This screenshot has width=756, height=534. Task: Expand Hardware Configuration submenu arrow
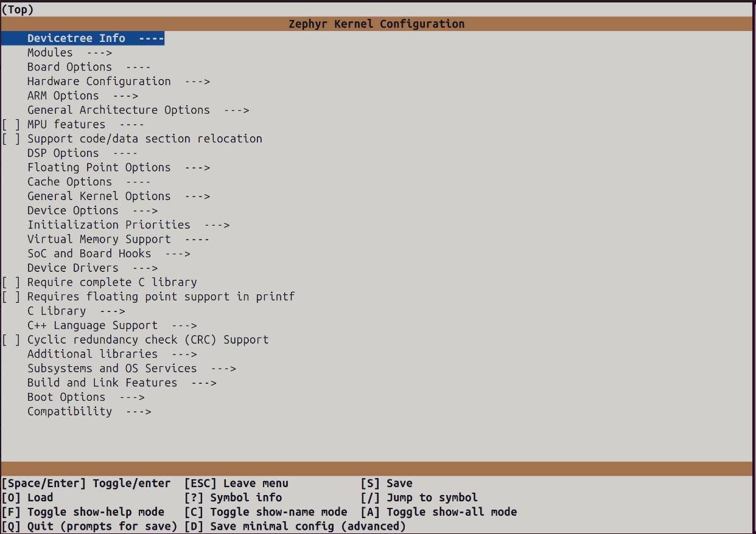pyautogui.click(x=197, y=81)
